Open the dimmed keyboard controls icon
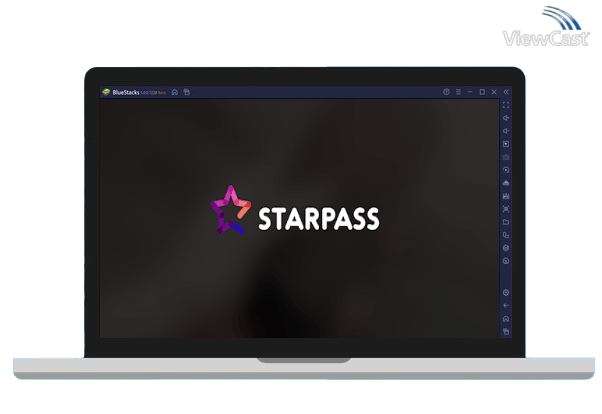This screenshot has height=414, width=602. [506, 157]
